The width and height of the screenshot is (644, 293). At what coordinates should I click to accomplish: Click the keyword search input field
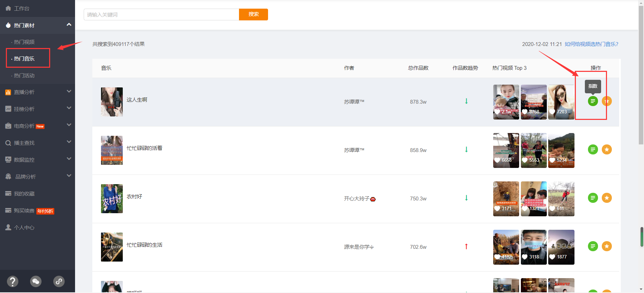point(161,15)
